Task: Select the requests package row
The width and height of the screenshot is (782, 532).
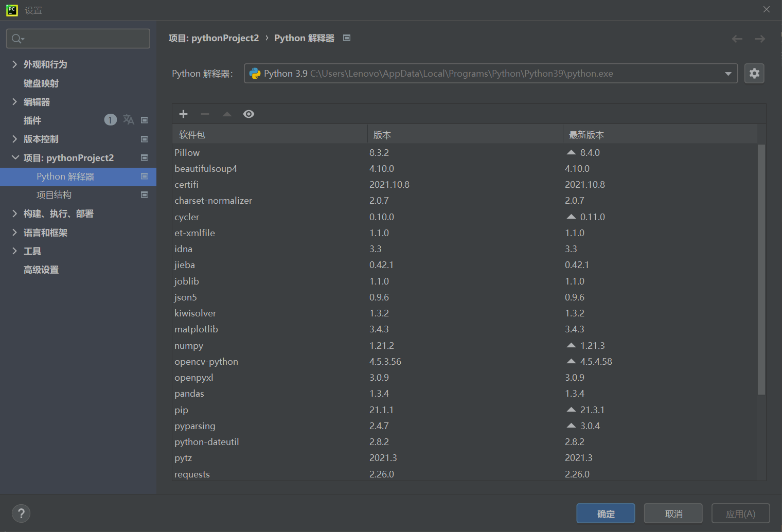Action: 465,474
